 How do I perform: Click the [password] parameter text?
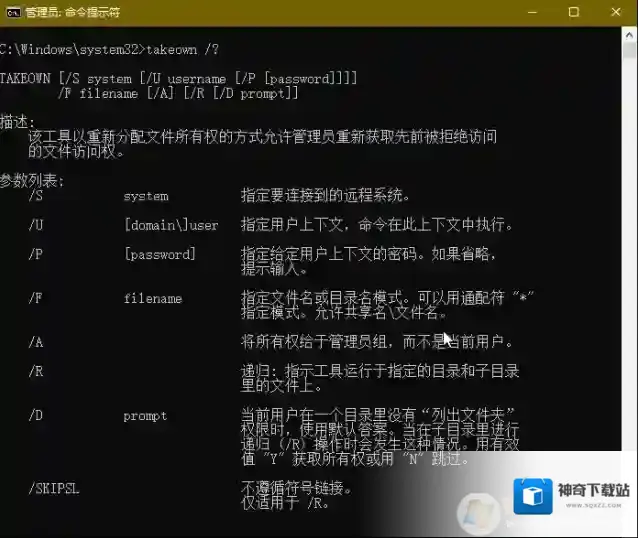point(159,254)
